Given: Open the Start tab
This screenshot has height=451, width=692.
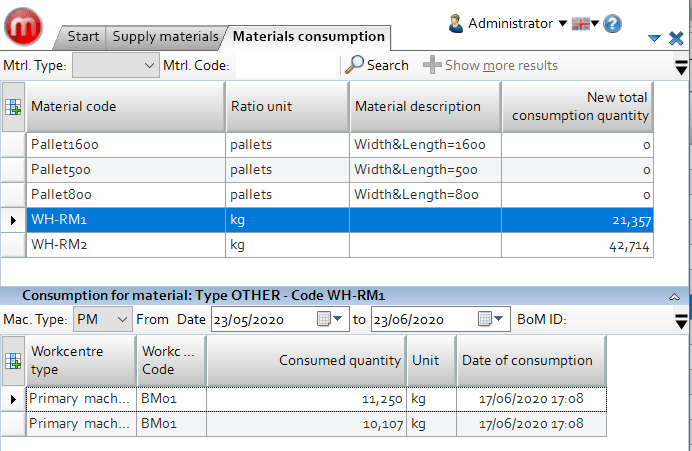Looking at the screenshot, I should click(x=83, y=37).
